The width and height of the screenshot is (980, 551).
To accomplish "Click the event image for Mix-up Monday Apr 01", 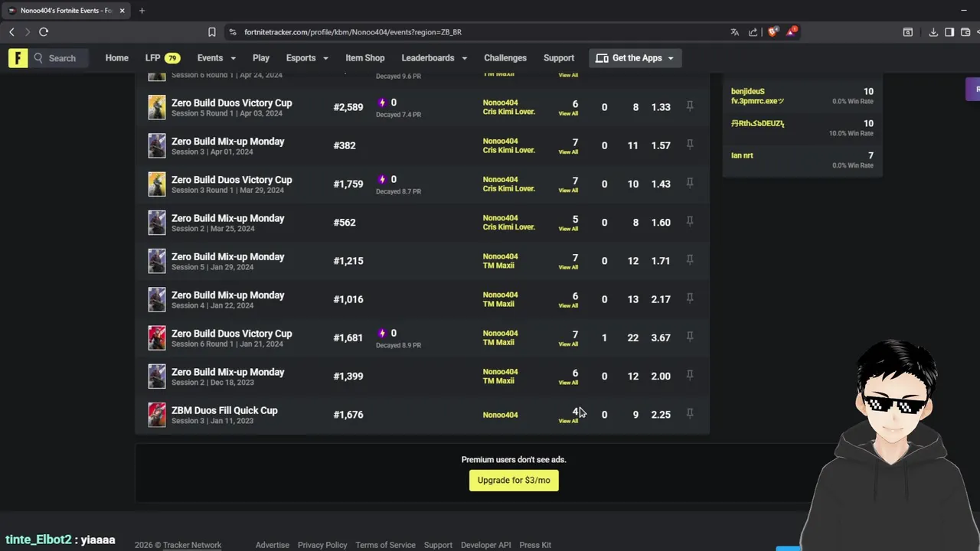I will (x=157, y=145).
